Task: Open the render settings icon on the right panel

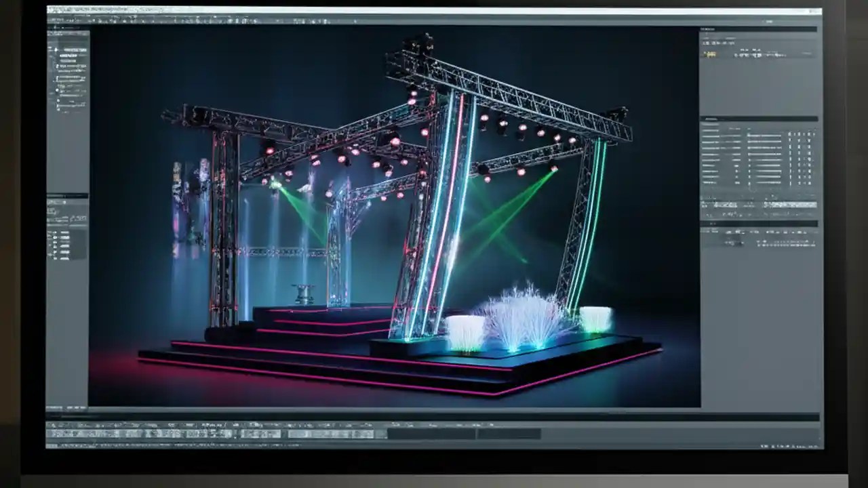Action: coord(710,55)
